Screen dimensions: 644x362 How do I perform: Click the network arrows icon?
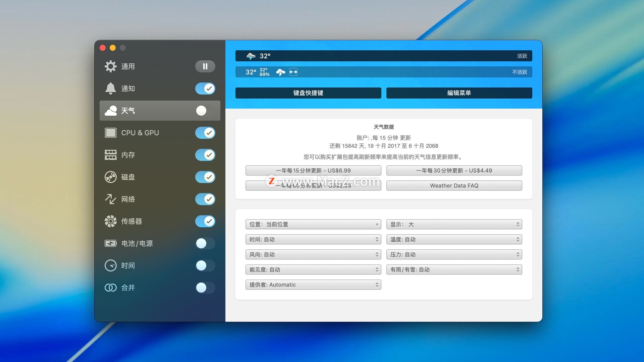click(110, 199)
